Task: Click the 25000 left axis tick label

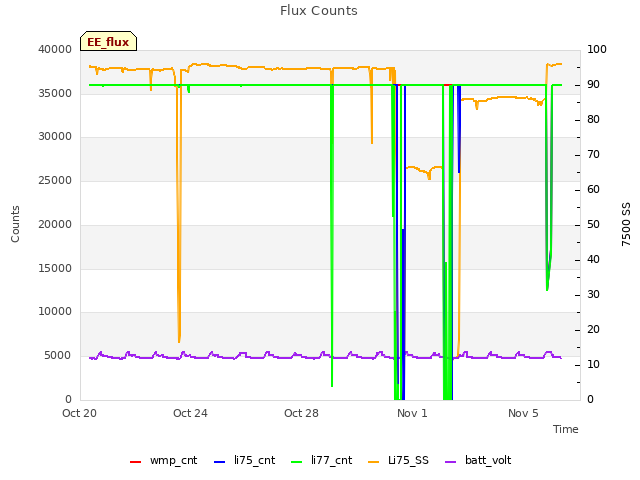Action: click(55, 180)
